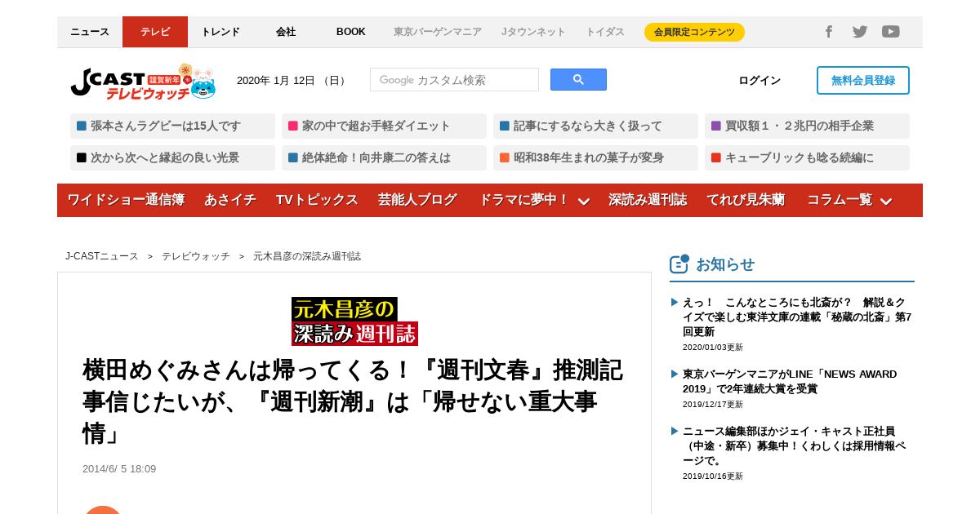Open キューブリックも唸る続編に headline
The image size is (980, 514).
click(807, 157)
